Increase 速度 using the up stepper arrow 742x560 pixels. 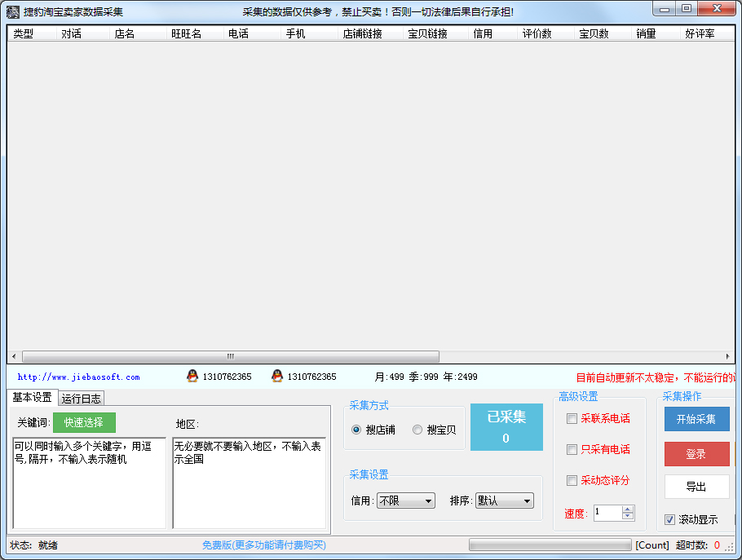tap(627, 509)
